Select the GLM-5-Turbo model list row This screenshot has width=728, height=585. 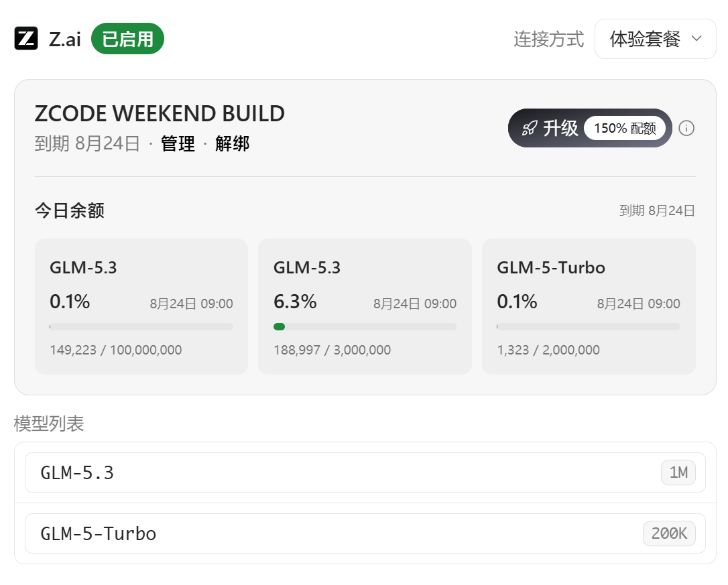click(x=365, y=533)
